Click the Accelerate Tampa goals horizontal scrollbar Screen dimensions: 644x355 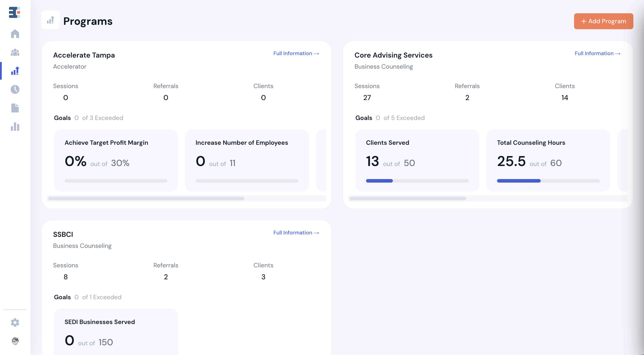point(146,199)
